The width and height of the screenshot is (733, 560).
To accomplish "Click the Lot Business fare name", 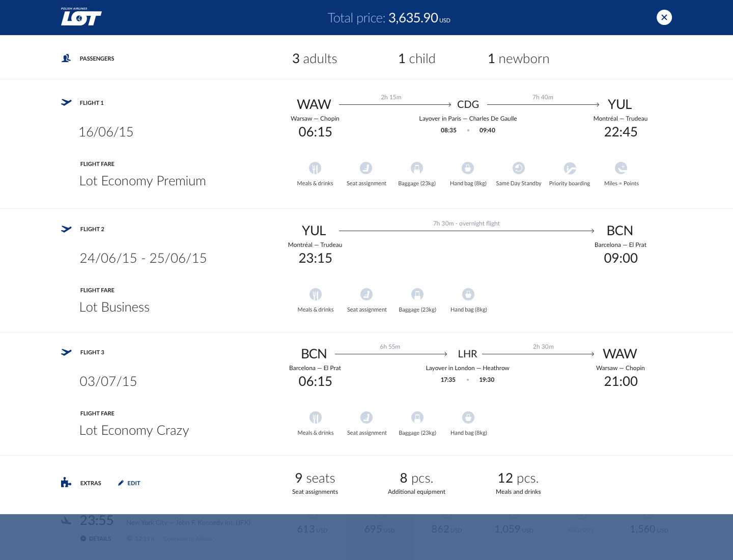I will pos(115,307).
